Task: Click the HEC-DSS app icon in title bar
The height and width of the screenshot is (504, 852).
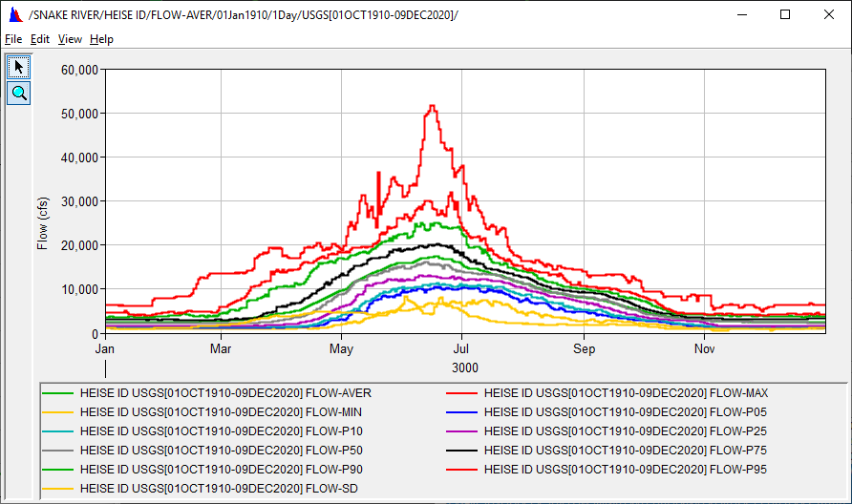Action: pos(14,15)
